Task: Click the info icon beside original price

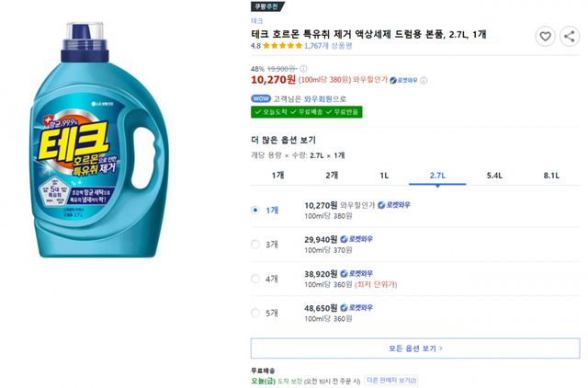Action: point(303,68)
